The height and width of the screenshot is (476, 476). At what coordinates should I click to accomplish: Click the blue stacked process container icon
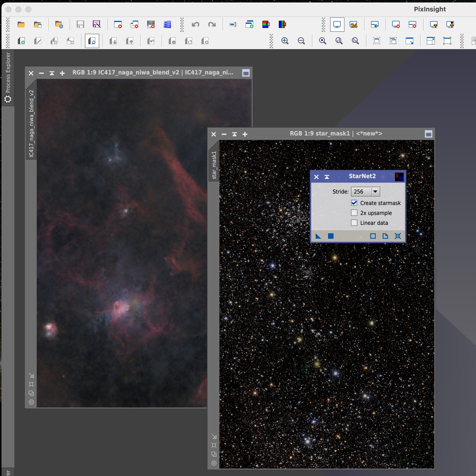click(x=167, y=25)
